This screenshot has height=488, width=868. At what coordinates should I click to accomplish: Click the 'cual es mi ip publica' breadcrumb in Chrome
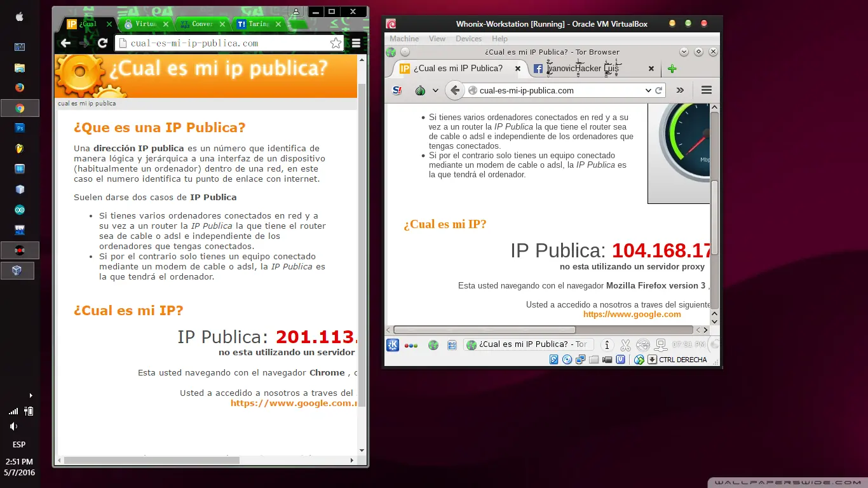pyautogui.click(x=87, y=103)
